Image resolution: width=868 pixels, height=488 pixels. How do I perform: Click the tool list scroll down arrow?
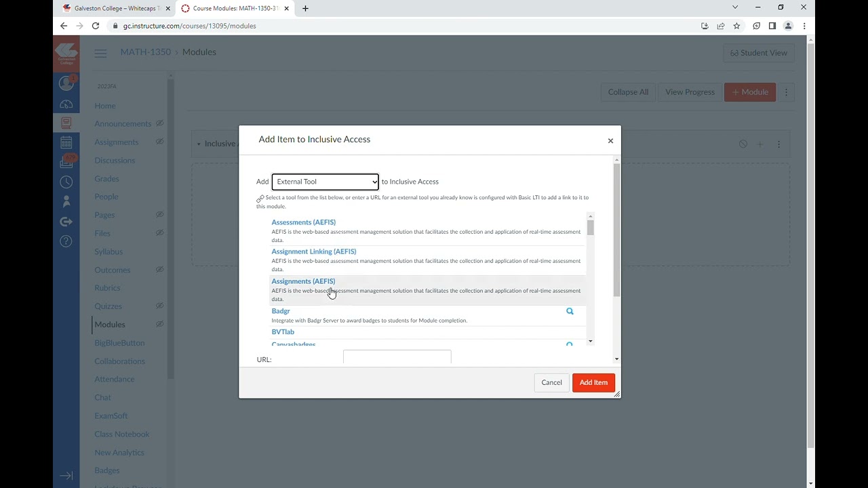click(591, 341)
